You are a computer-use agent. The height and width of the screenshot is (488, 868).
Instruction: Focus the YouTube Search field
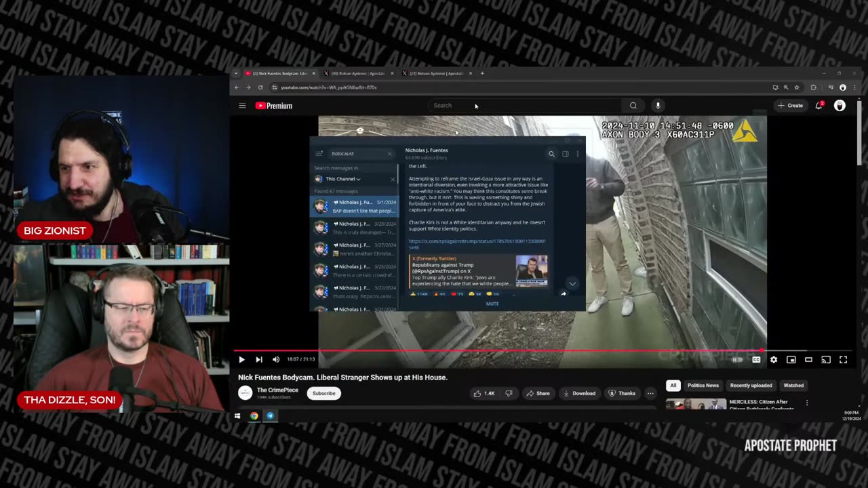pyautogui.click(x=526, y=106)
